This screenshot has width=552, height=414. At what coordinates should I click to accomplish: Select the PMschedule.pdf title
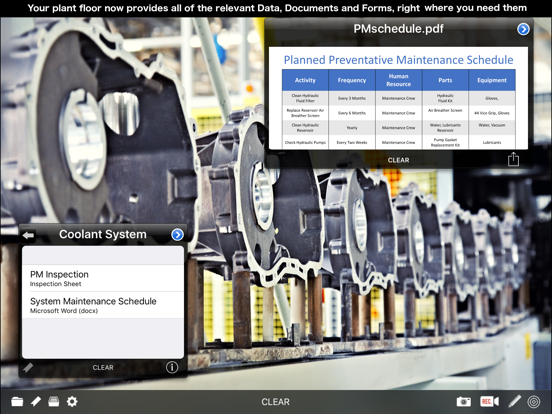(x=398, y=29)
